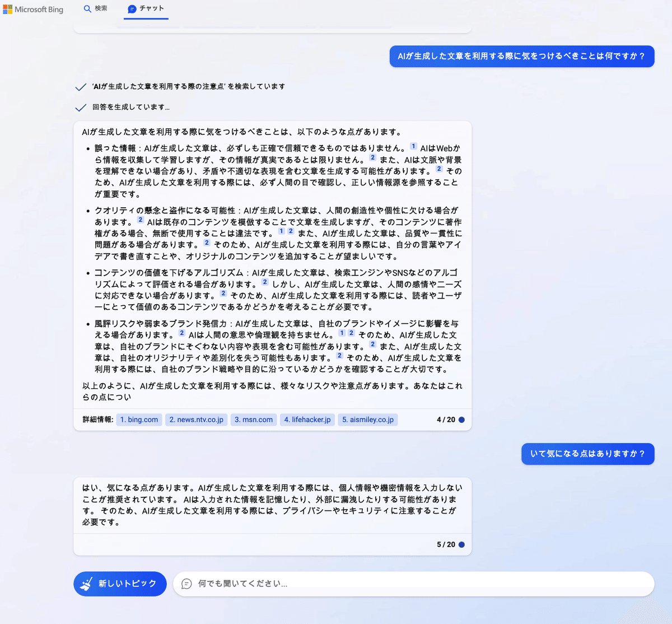672x624 pixels.
Task: Focus the 何でも聞いてください input field
Action: click(x=413, y=584)
